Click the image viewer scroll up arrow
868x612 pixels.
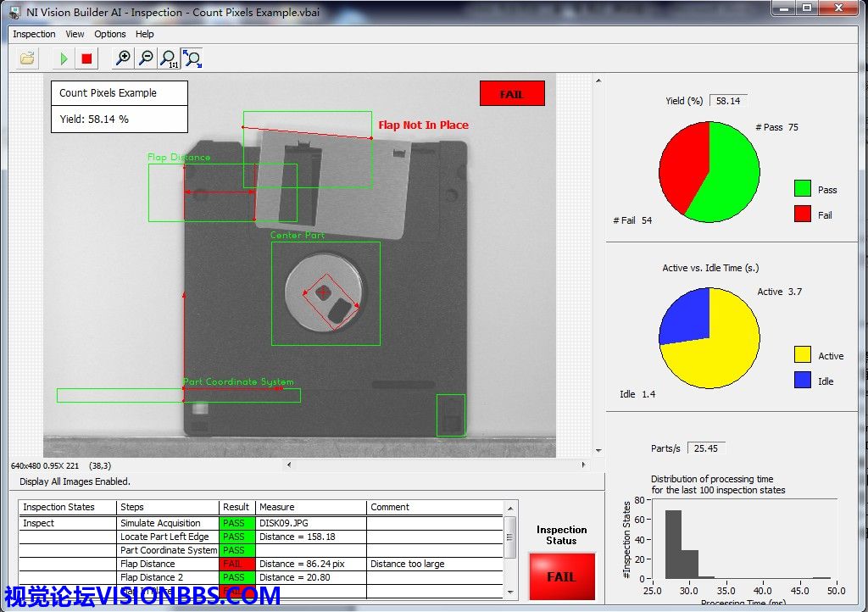coord(598,81)
